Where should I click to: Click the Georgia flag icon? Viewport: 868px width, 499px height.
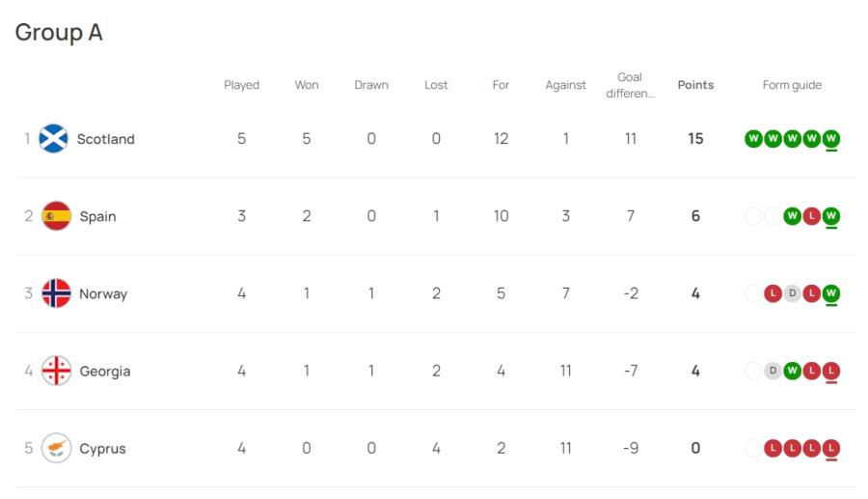pos(57,371)
